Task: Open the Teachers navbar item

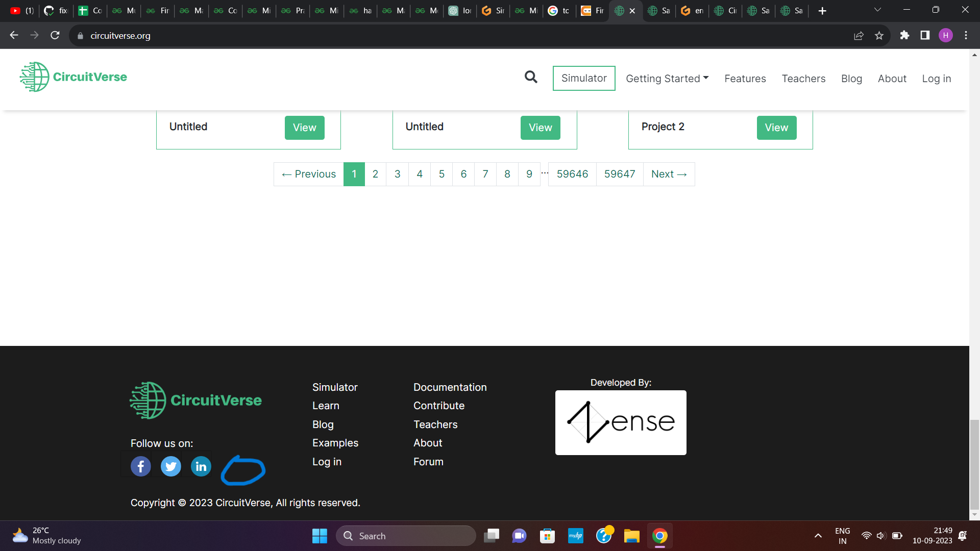Action: point(803,79)
